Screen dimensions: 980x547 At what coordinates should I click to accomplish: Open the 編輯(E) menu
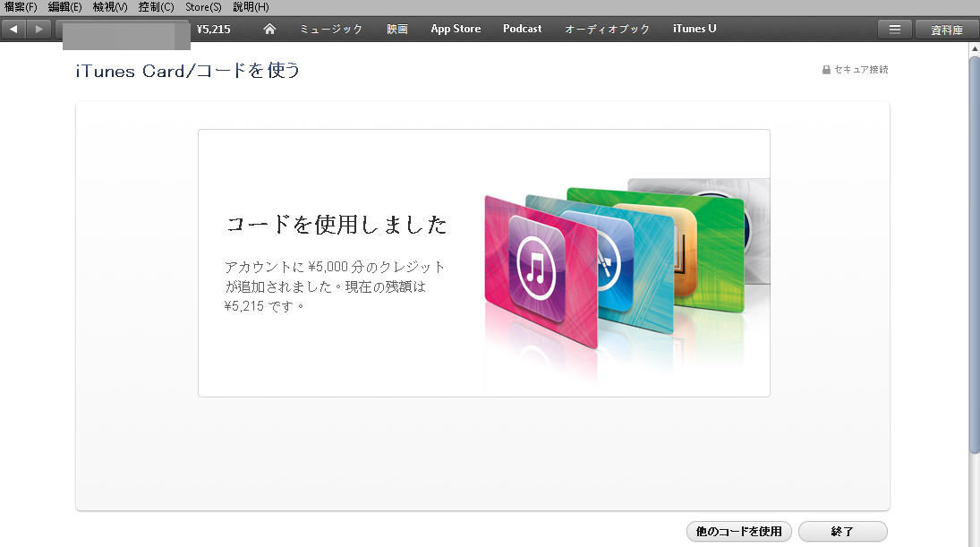[65, 7]
